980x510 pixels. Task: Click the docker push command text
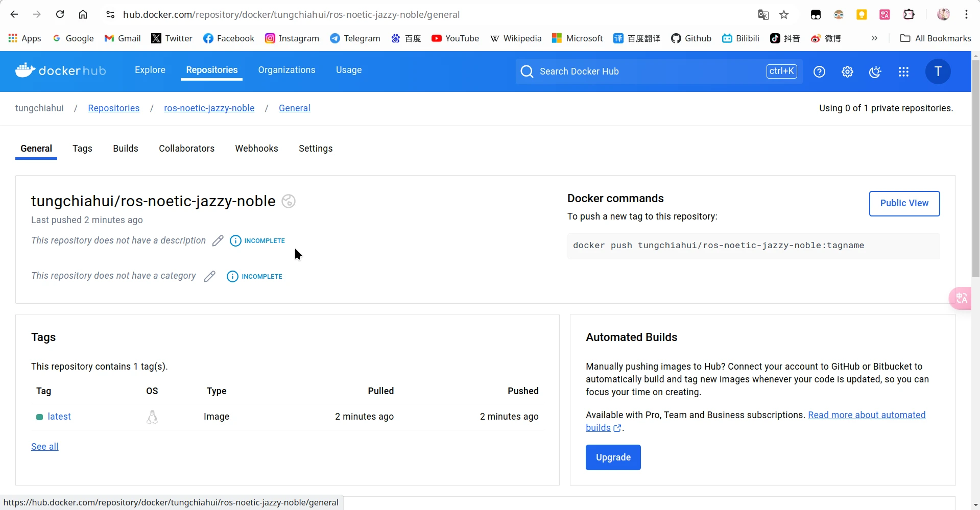click(718, 246)
